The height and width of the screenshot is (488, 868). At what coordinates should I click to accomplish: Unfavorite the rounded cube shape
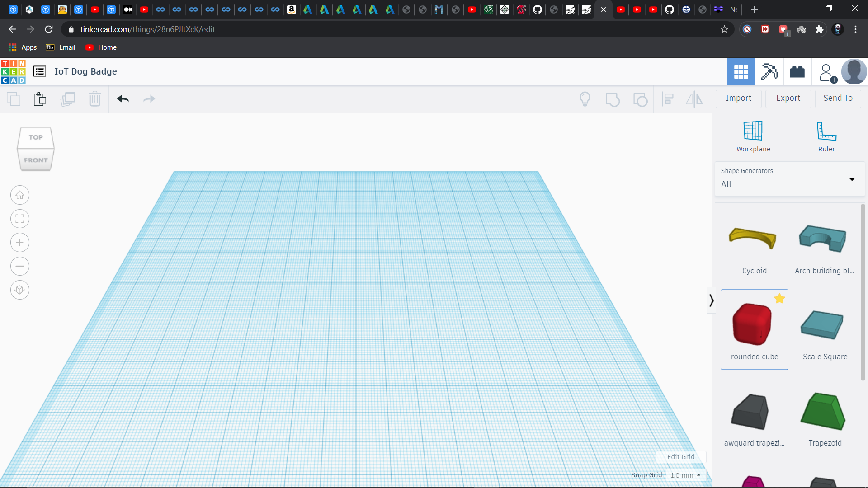coord(779,298)
